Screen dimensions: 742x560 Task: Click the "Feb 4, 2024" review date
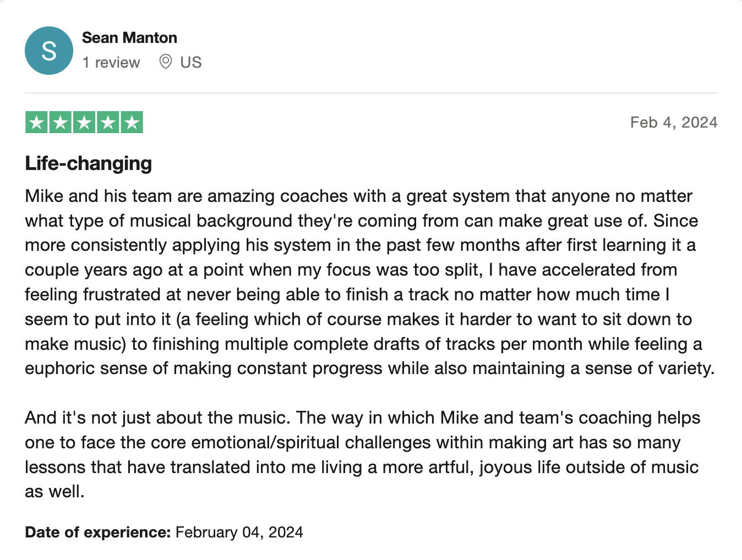pyautogui.click(x=673, y=122)
